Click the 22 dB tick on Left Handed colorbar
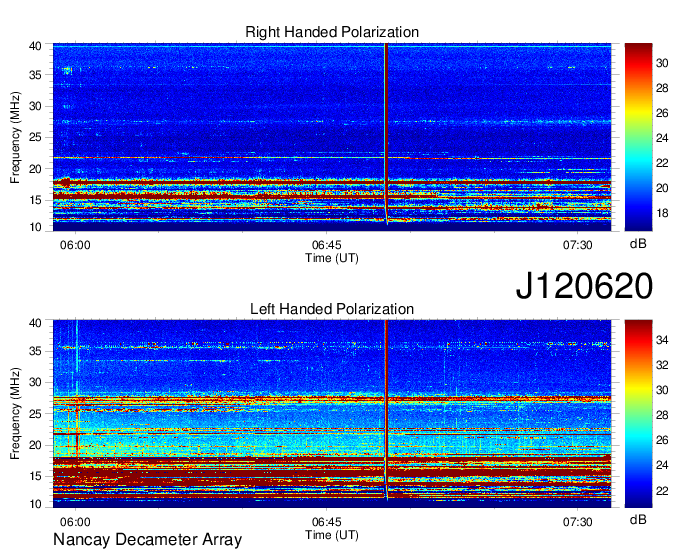 tap(662, 491)
